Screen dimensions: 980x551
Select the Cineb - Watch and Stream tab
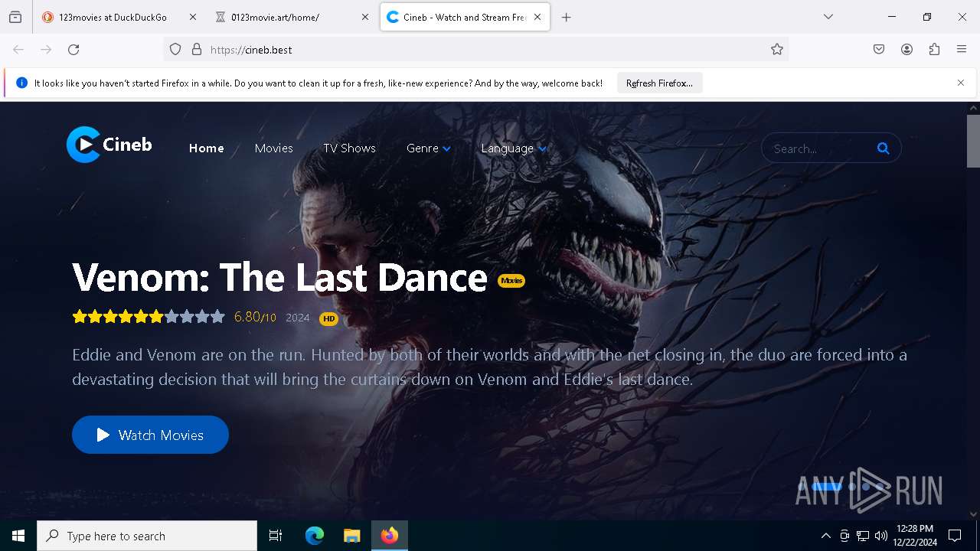point(465,17)
